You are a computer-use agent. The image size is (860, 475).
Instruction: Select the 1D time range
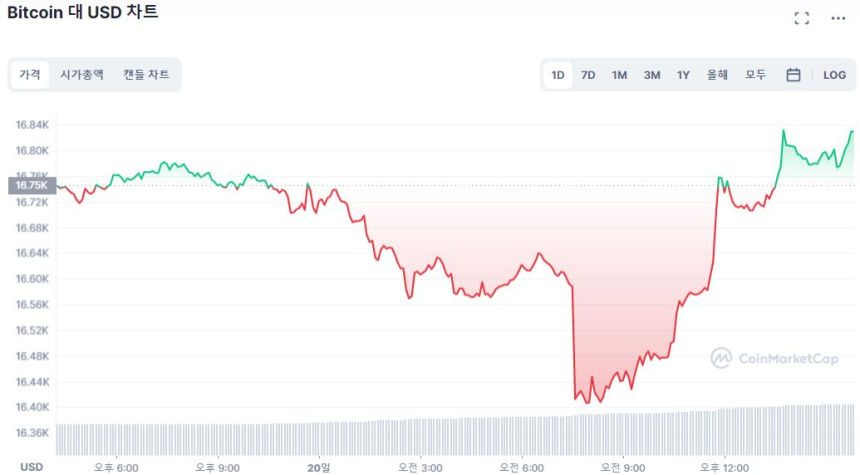coord(558,75)
